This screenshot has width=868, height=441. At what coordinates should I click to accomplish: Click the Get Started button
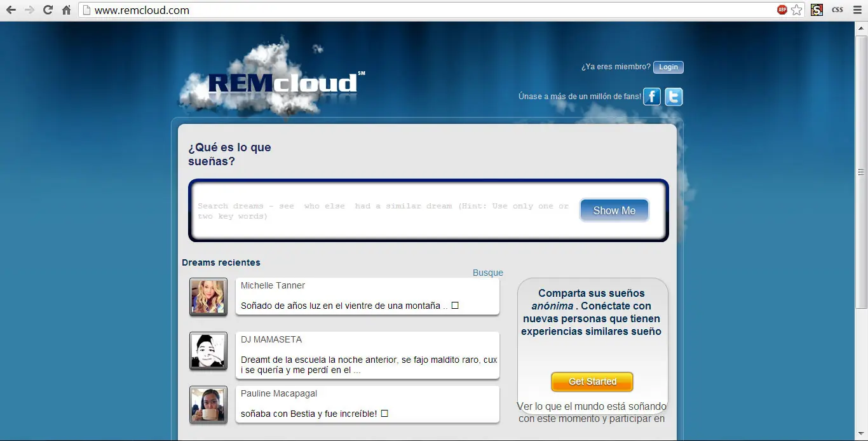[592, 381]
